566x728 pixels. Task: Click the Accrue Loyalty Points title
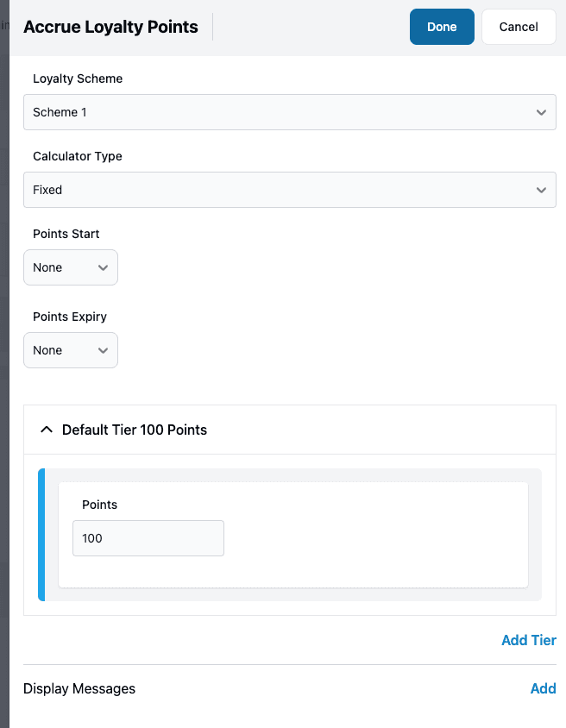click(x=110, y=27)
